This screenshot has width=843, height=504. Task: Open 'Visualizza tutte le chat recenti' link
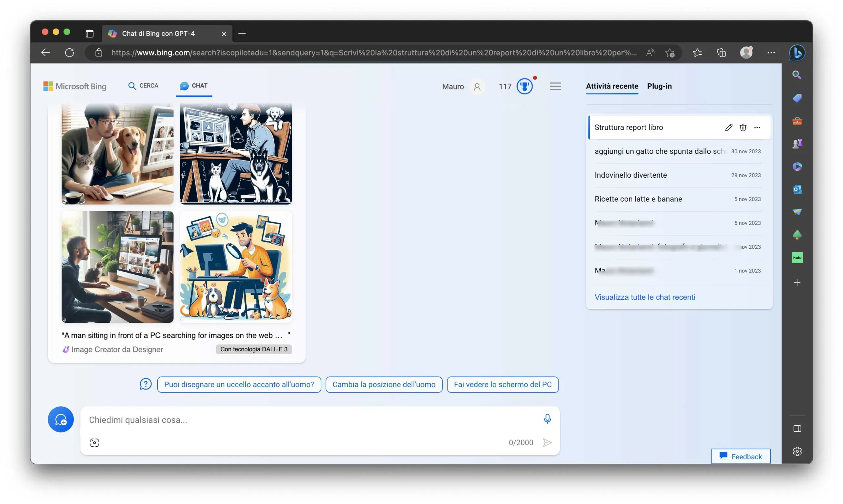coord(644,297)
